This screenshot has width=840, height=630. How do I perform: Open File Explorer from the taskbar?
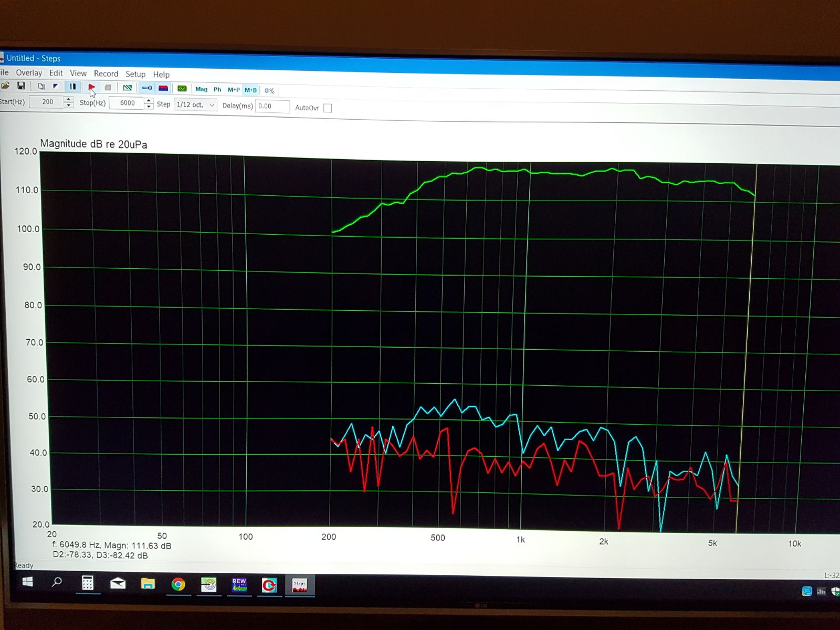click(148, 584)
